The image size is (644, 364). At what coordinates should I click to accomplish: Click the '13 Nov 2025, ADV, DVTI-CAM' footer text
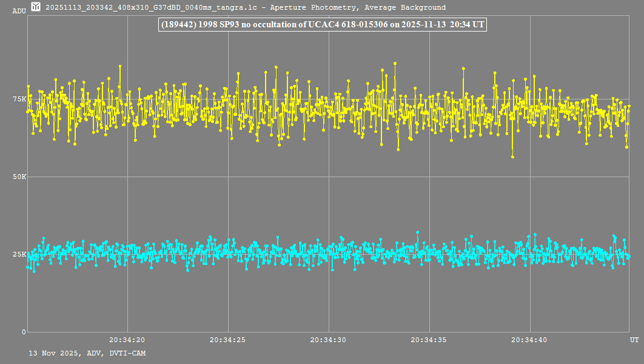click(87, 353)
